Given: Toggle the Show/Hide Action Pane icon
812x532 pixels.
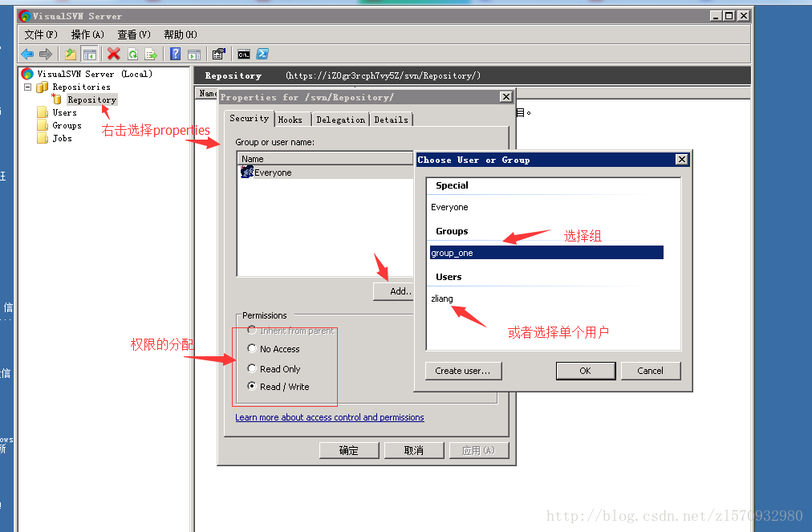Looking at the screenshot, I should [x=194, y=55].
